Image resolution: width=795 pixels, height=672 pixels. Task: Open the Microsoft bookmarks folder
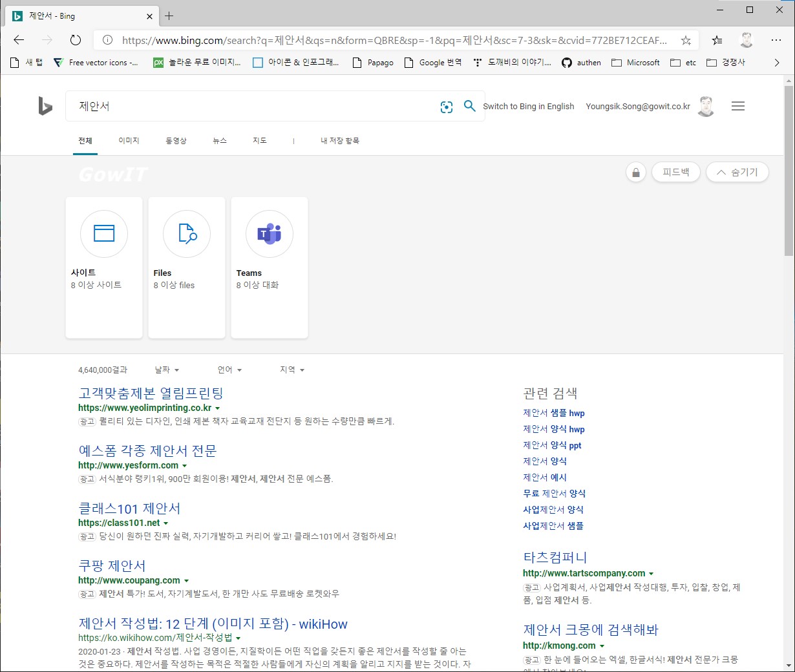click(x=635, y=63)
